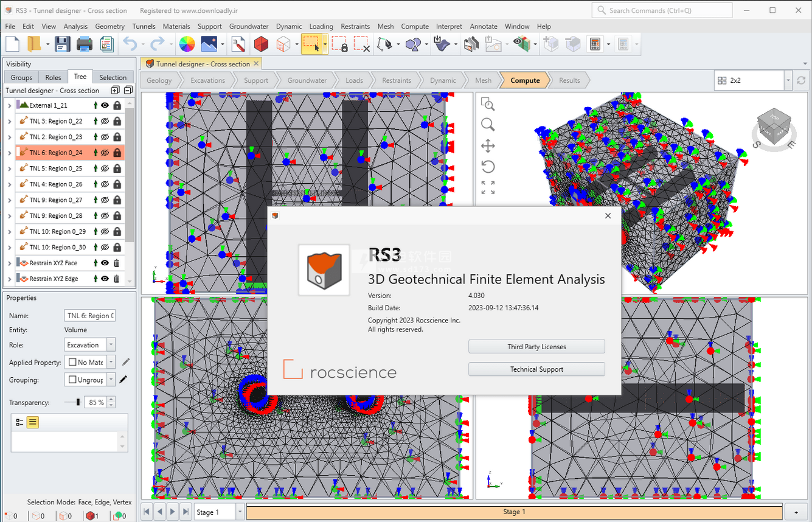Click the Technical Support button

point(536,369)
